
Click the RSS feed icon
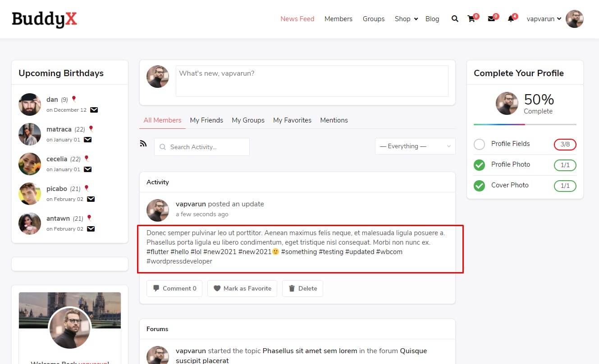tap(143, 144)
